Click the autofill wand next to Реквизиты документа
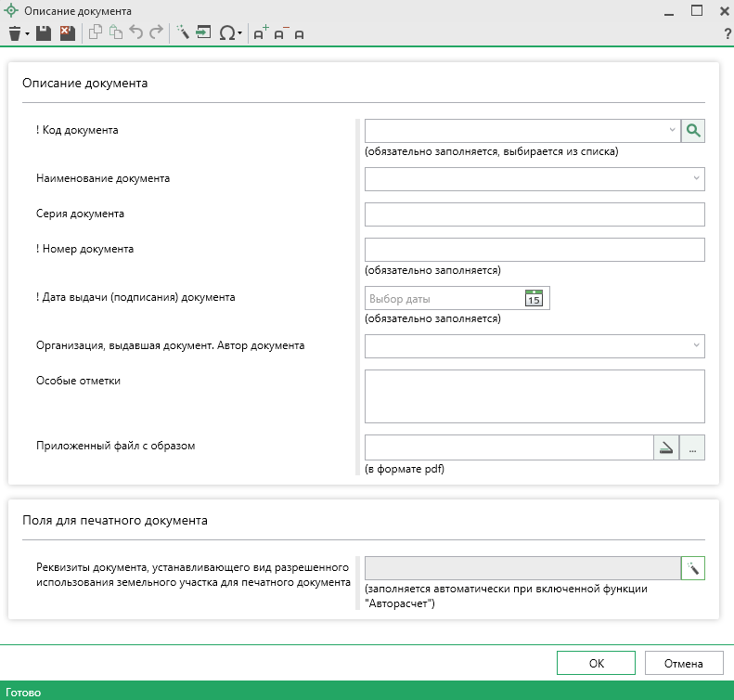 [692, 568]
